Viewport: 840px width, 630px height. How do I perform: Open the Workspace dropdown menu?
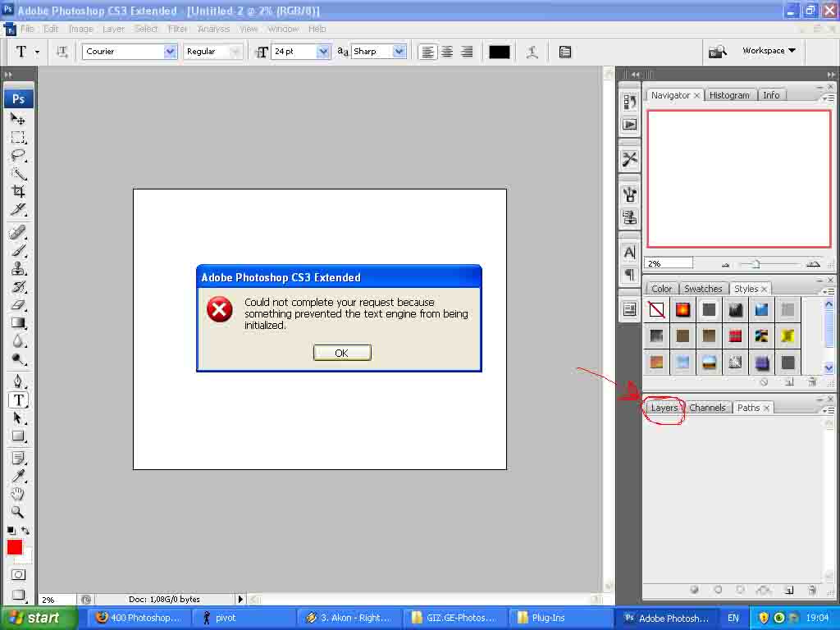click(769, 50)
